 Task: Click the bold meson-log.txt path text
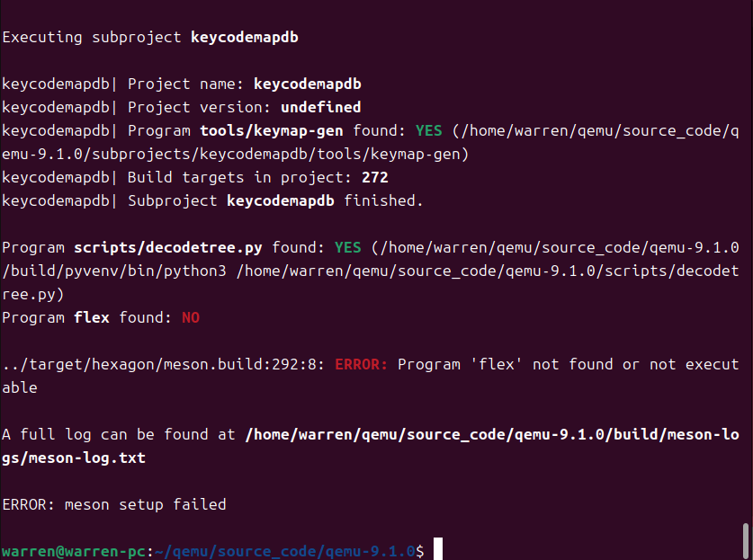[x=371, y=446]
